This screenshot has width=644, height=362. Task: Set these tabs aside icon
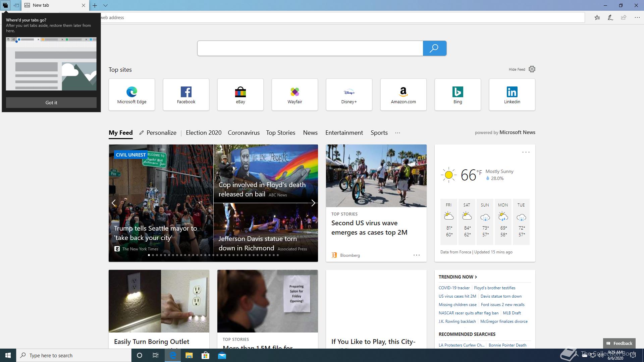[16, 5]
